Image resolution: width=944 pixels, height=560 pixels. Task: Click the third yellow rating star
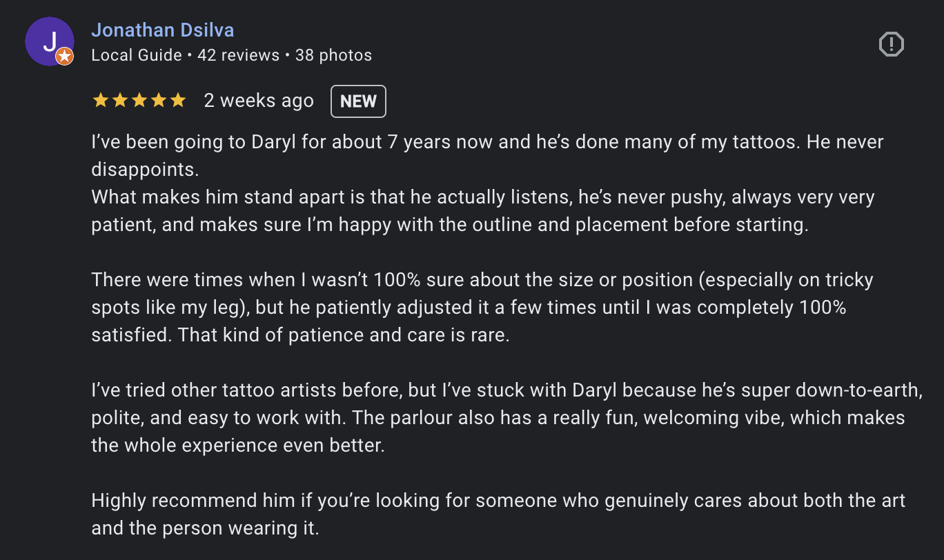coord(139,101)
